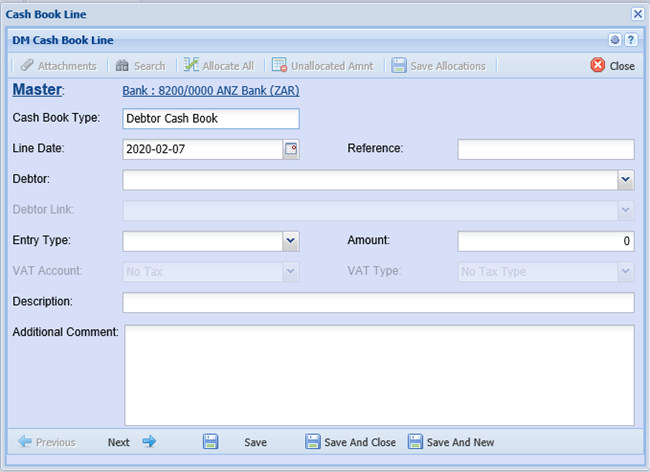Click the settings icon beside help
Image resolution: width=650 pixels, height=472 pixels.
(x=615, y=40)
